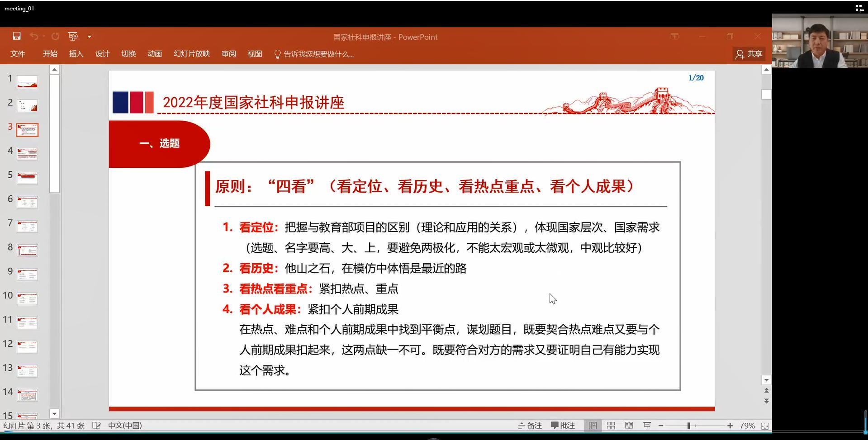Start Slide Show from status bar icon
Screen dimensions: 868x440
(647, 426)
